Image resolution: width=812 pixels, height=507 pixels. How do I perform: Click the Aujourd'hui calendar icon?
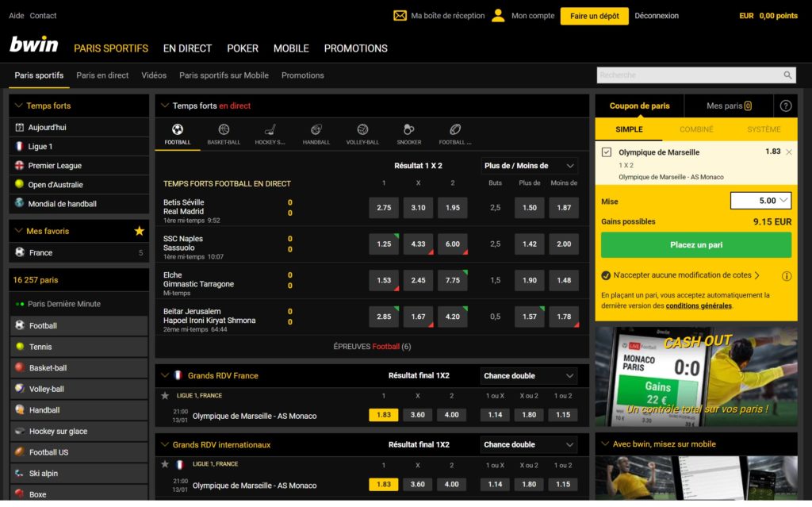(20, 127)
